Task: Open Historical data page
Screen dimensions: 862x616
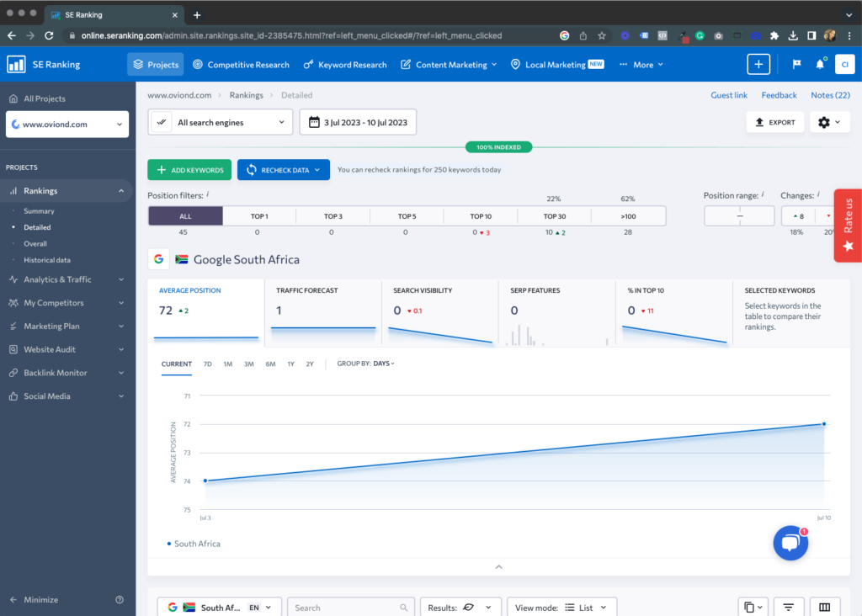Action: (47, 260)
